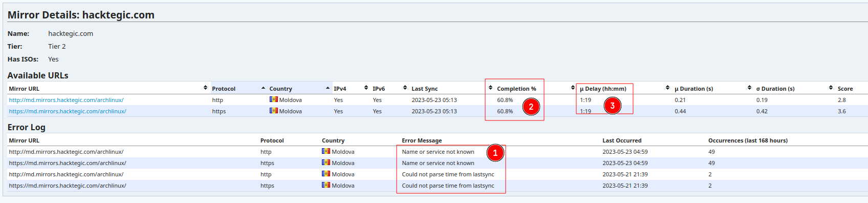
Task: Sort by Last Sync column
Action: (x=452, y=89)
